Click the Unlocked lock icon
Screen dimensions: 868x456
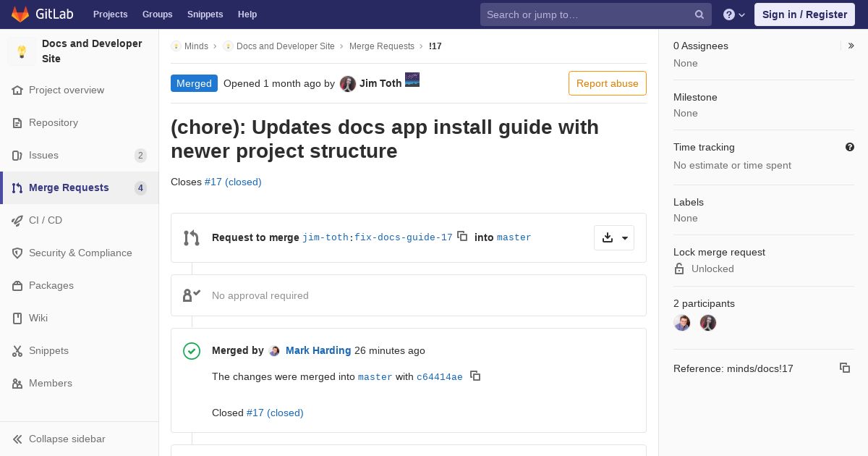click(679, 269)
